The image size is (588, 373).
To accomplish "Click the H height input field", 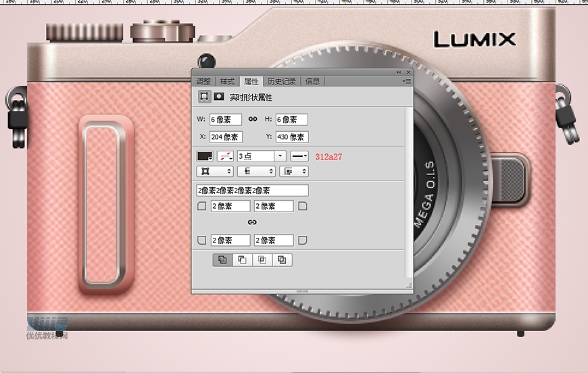I will tap(292, 120).
